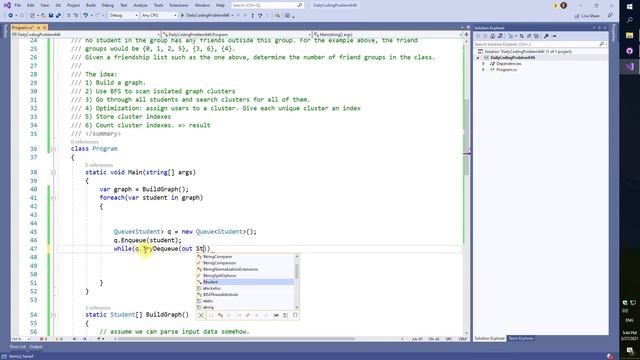Switch to the Team Explorer tab
Image resolution: width=640 pixels, height=360 pixels.
(520, 338)
